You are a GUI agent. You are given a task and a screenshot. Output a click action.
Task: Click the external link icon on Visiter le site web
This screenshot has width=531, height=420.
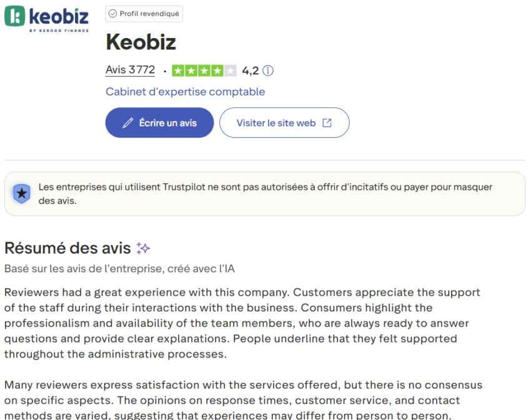point(327,122)
